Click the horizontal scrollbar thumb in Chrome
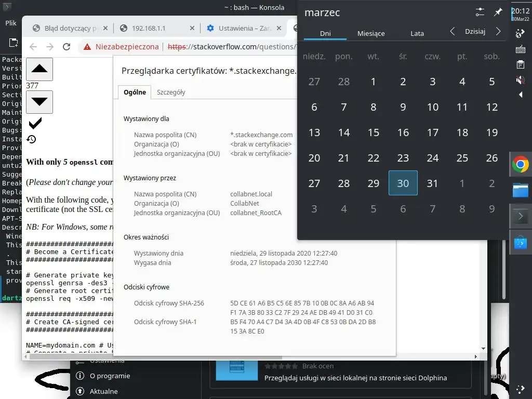Image resolution: width=532 pixels, height=399 pixels. coord(156,357)
